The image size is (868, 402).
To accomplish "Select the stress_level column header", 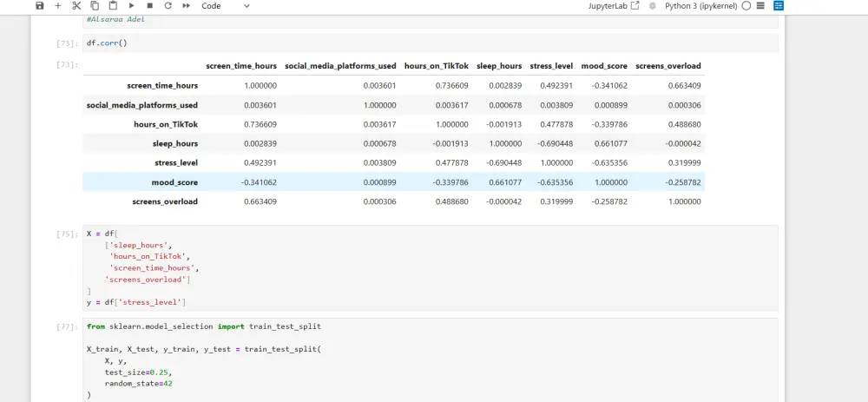I will [551, 66].
